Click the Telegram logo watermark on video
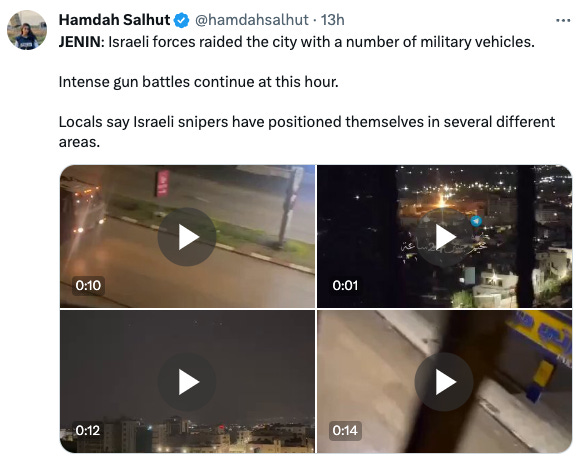 [476, 221]
